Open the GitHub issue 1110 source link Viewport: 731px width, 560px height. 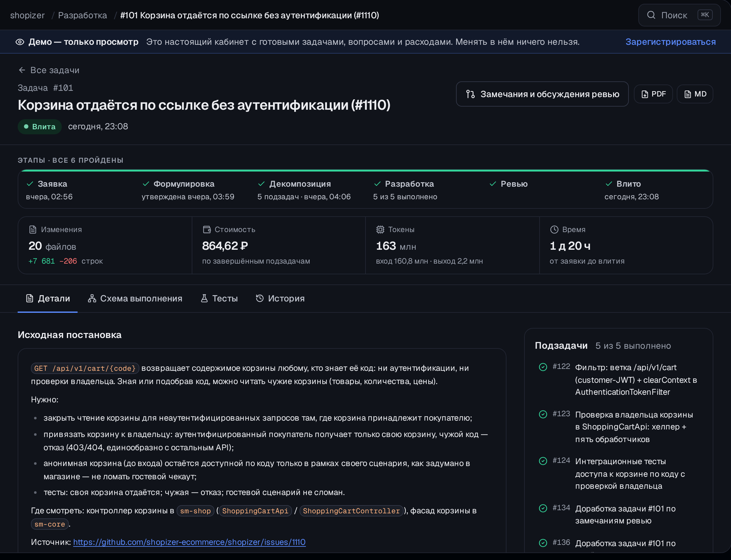pos(189,542)
